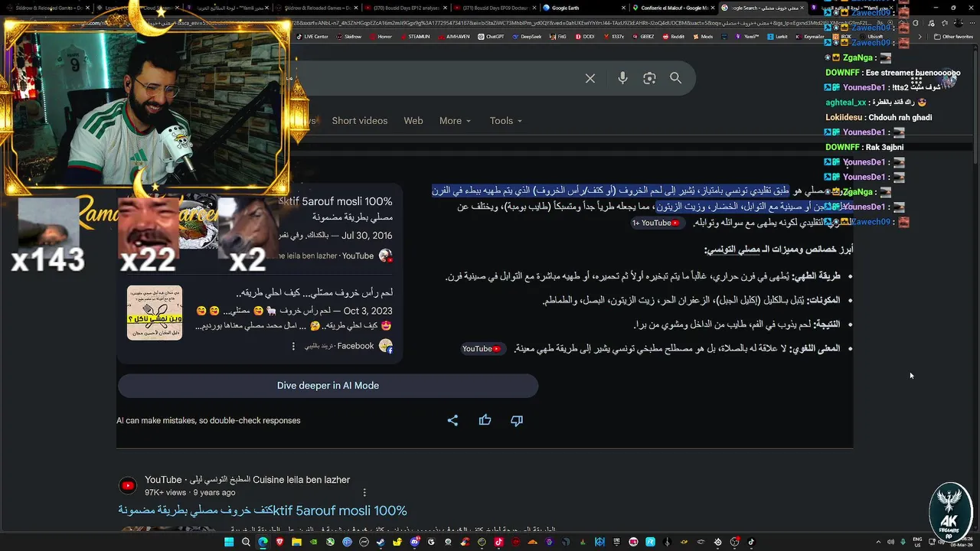The image size is (980, 551).
Task: Open Discord from the taskbar
Action: coord(414,542)
